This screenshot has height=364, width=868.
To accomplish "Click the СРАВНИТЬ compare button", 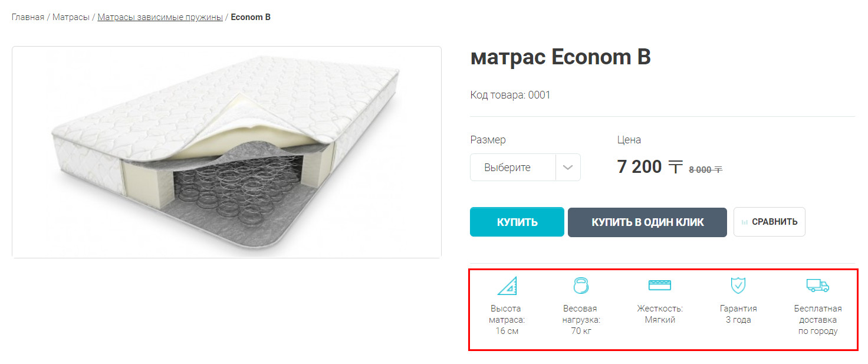I will click(770, 222).
